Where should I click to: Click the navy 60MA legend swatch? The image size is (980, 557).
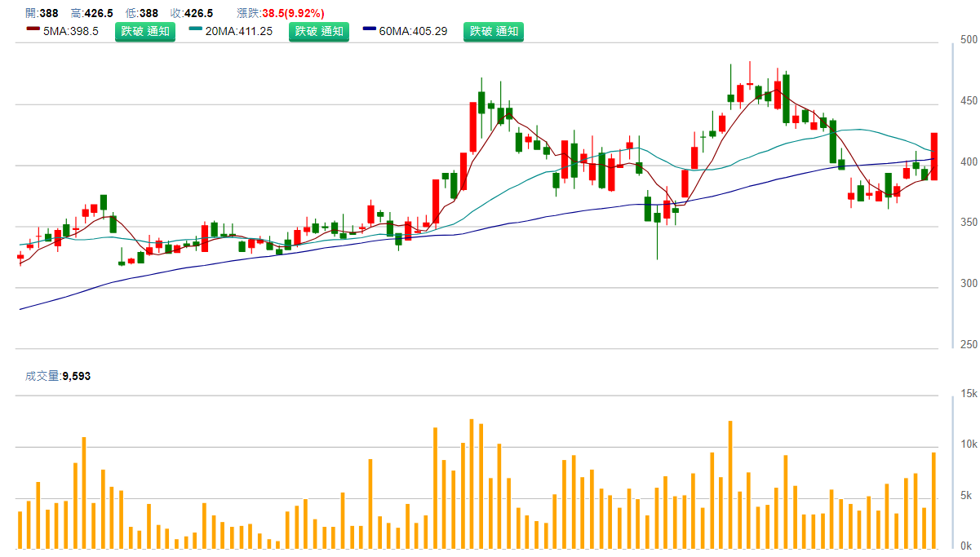point(370,29)
